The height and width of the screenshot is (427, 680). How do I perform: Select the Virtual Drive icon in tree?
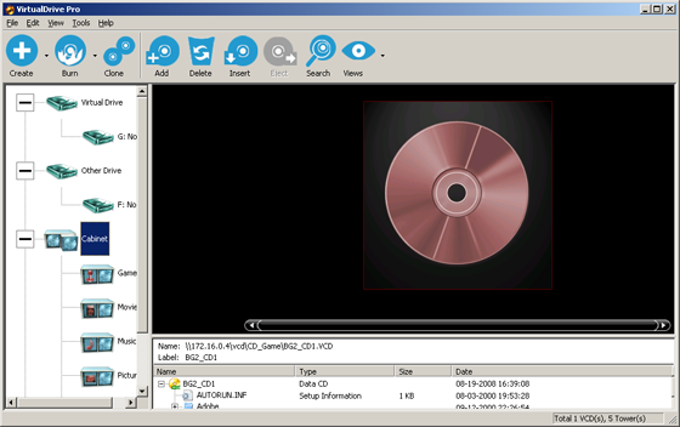[62, 103]
